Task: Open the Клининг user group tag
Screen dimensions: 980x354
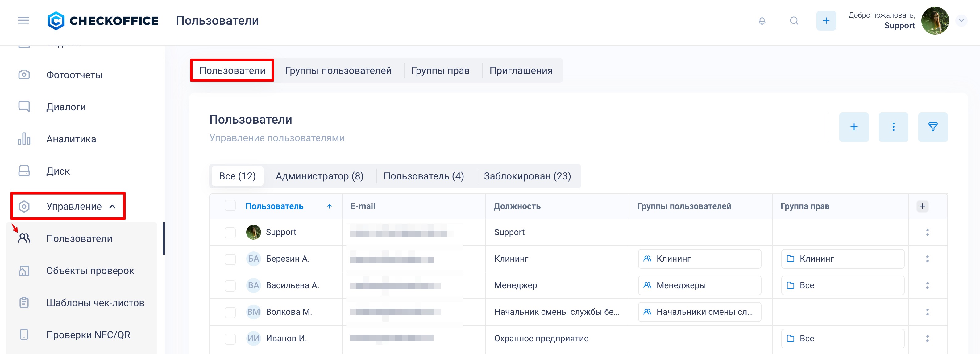Action: click(699, 259)
